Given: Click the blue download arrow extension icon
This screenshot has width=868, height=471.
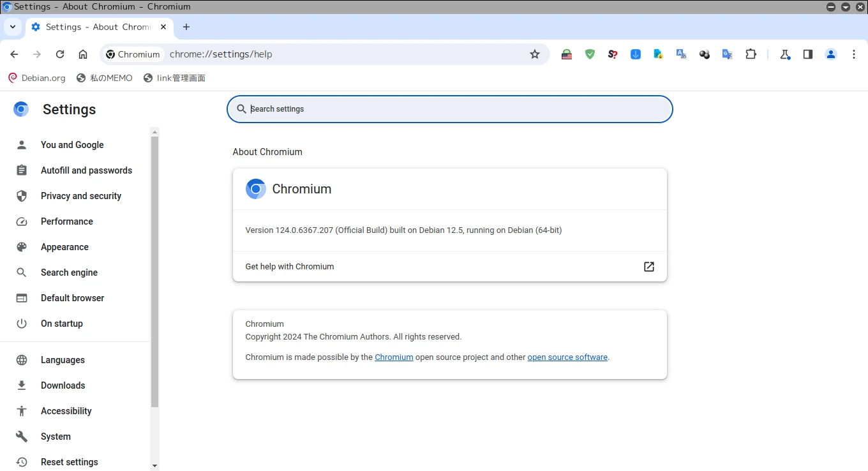Looking at the screenshot, I should [636, 54].
